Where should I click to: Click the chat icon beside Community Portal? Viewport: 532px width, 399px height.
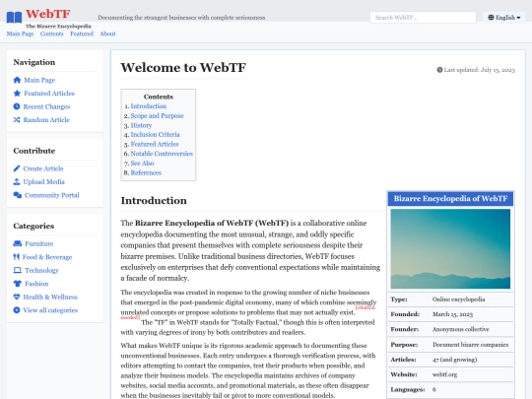pyautogui.click(x=18, y=195)
